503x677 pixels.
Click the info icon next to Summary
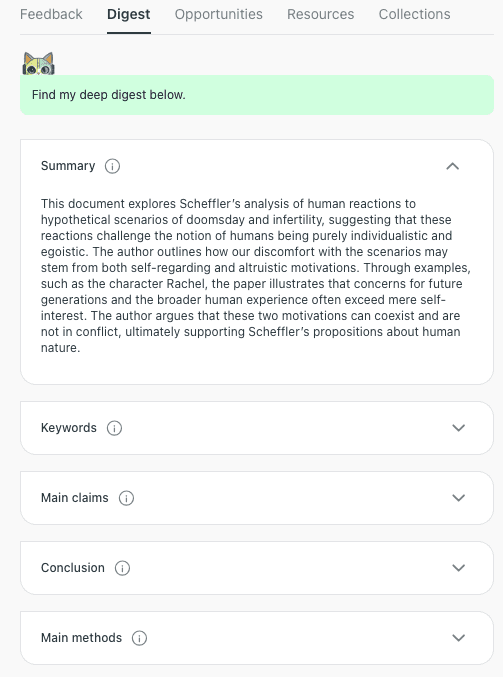(112, 166)
